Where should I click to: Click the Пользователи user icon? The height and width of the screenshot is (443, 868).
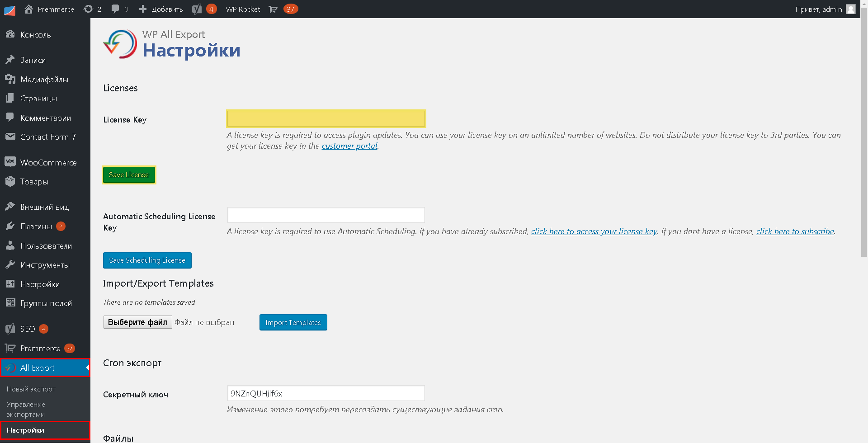pyautogui.click(x=10, y=245)
